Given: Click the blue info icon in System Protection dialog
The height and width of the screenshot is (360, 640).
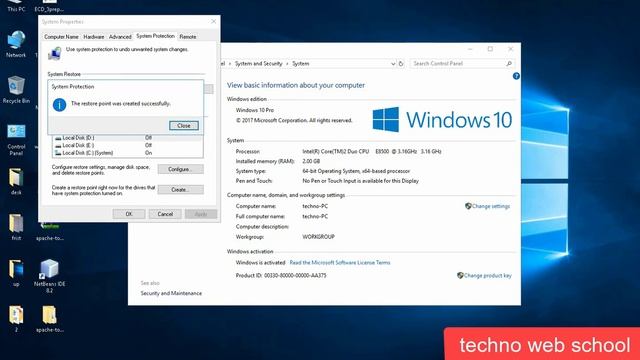Looking at the screenshot, I should 60,104.
